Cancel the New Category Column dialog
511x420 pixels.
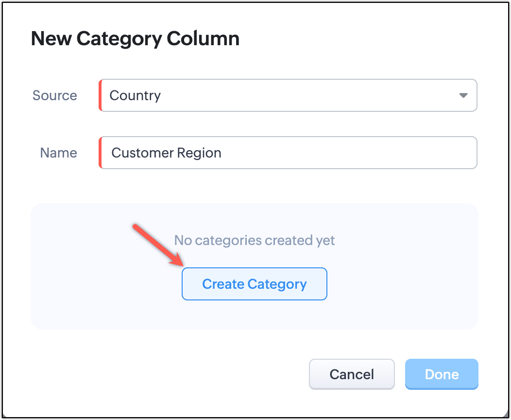[x=352, y=374]
